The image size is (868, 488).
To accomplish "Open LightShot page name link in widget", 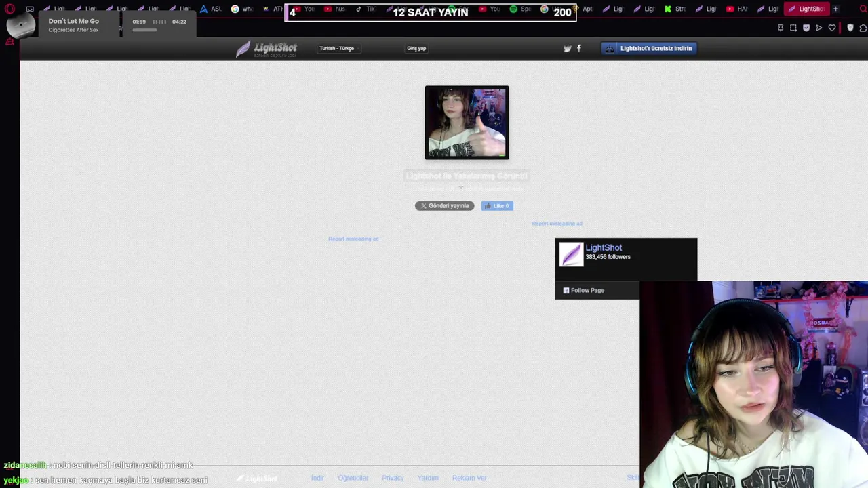I will click(604, 247).
